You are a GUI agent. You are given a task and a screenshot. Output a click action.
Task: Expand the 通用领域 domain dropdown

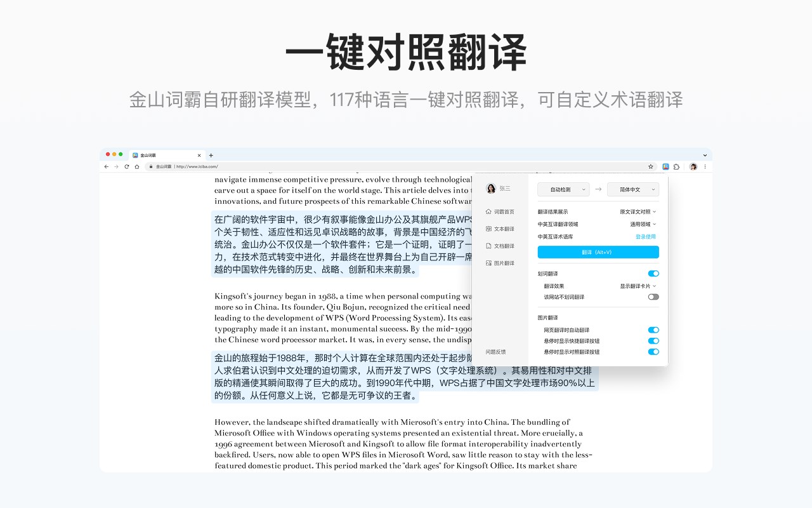(643, 224)
